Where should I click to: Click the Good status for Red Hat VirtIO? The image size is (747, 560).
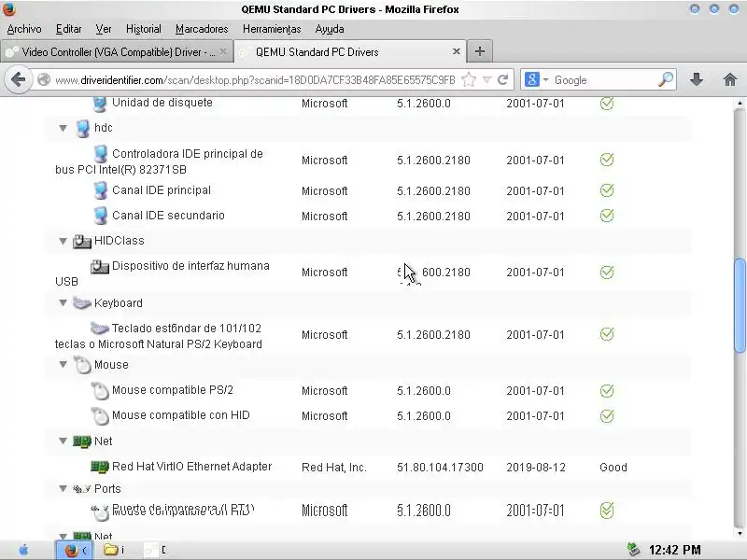(613, 468)
